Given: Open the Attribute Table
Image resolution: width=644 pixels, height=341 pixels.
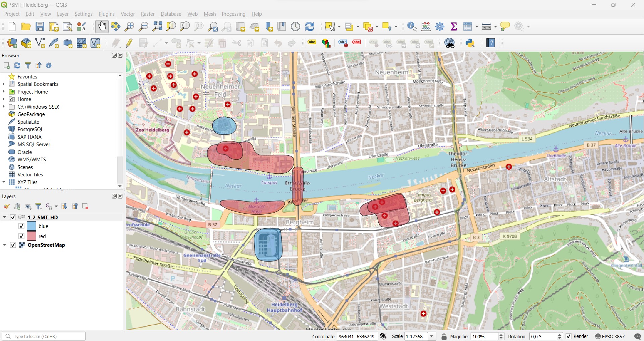Looking at the screenshot, I should (468, 26).
